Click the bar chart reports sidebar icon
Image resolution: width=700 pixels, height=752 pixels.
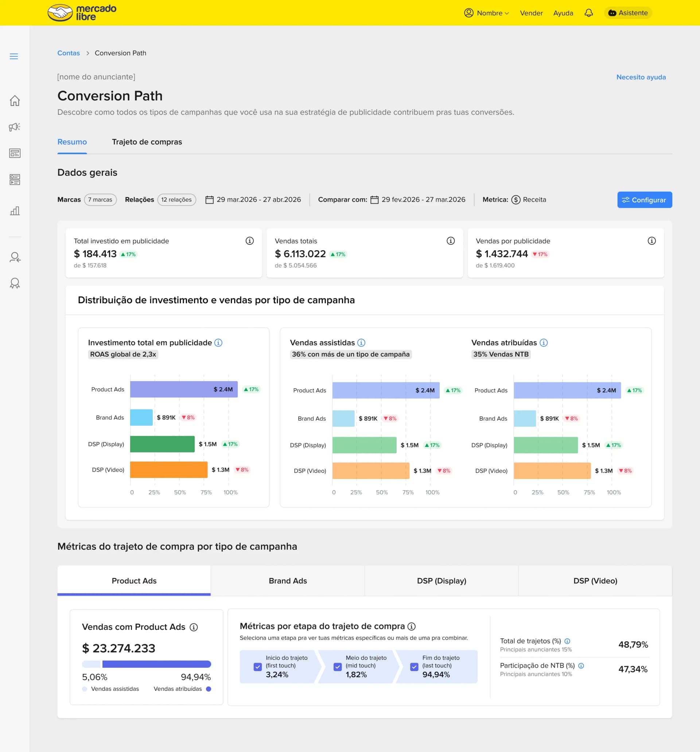(x=15, y=211)
